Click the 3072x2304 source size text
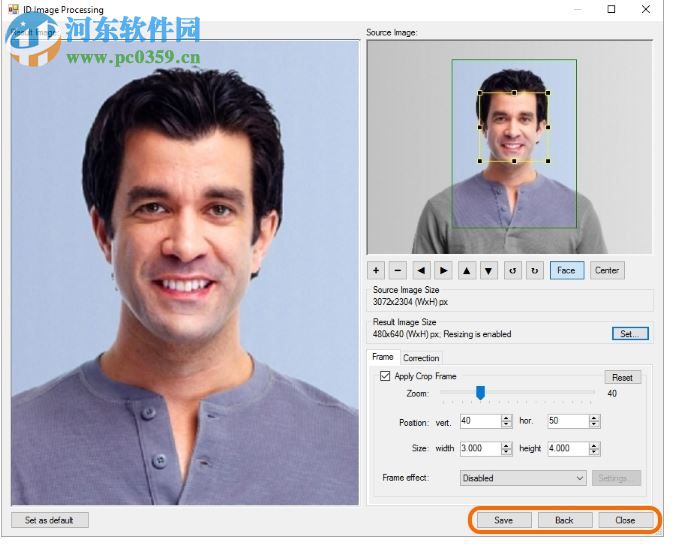Viewport: 676px width, 544px height. tap(410, 302)
